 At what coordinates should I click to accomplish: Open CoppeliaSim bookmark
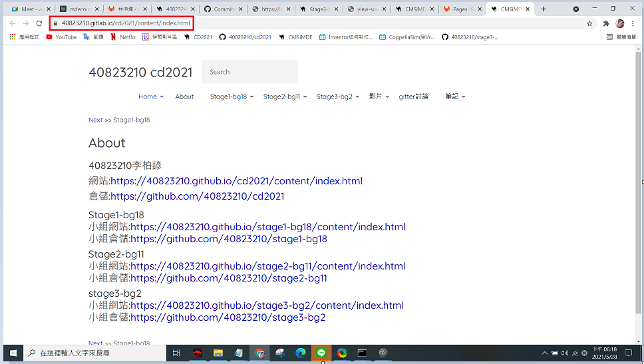(406, 37)
